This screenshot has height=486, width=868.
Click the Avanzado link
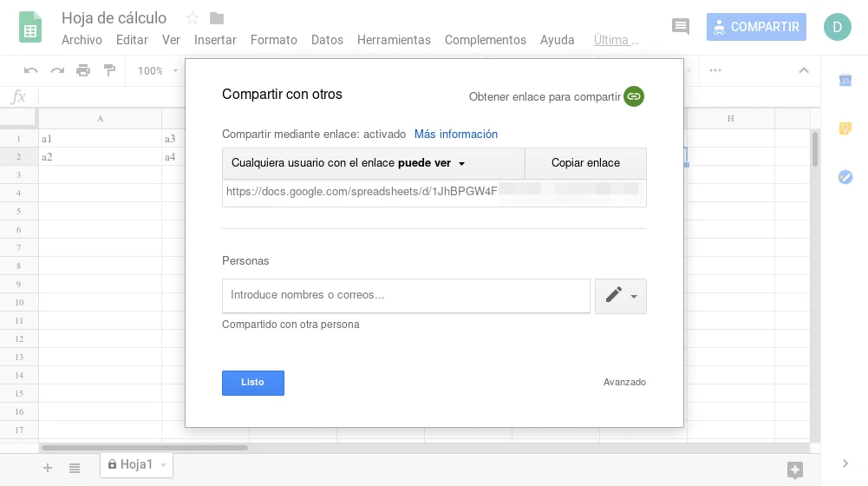[624, 382]
